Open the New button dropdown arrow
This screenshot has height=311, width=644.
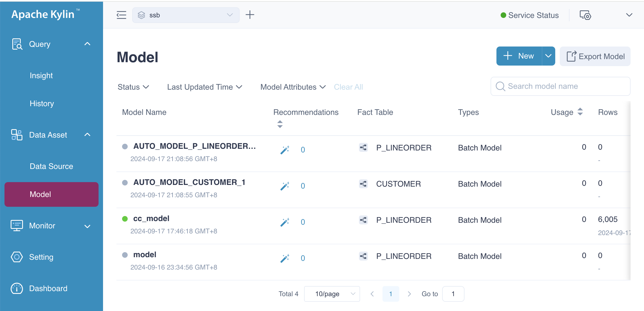[548, 56]
